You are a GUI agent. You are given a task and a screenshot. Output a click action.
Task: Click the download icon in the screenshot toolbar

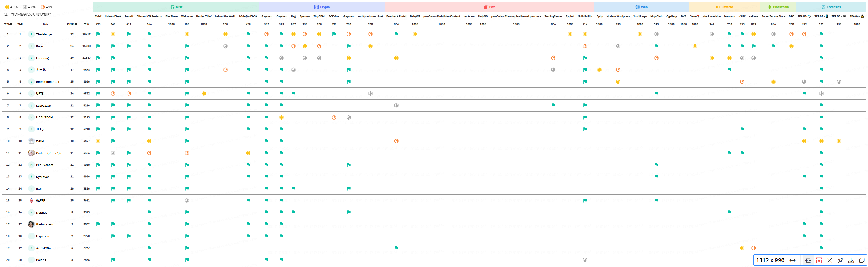(x=851, y=260)
